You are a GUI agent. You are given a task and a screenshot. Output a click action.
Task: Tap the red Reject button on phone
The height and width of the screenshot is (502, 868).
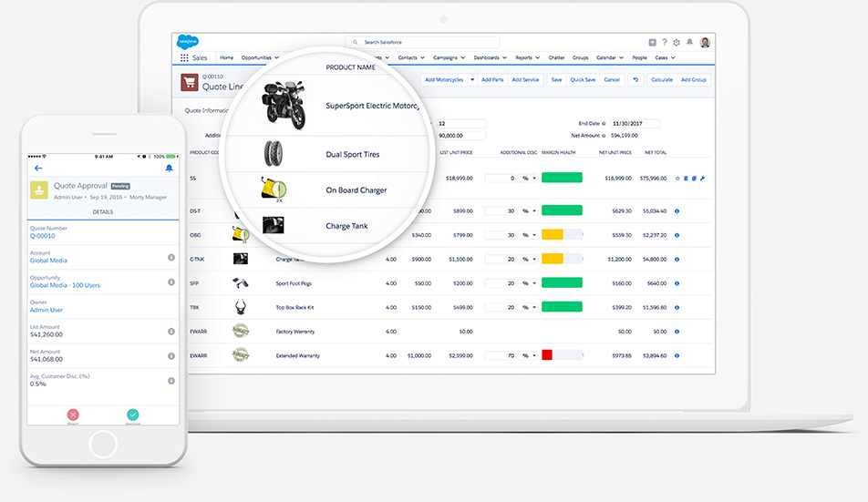73,415
